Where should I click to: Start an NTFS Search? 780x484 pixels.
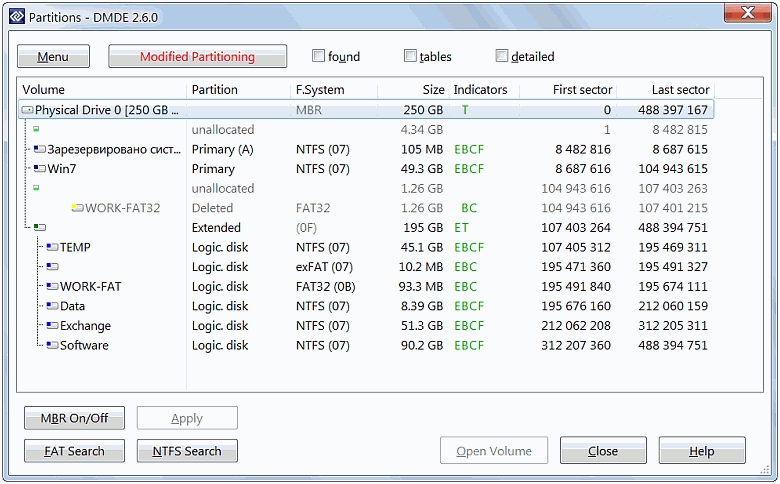(x=187, y=451)
